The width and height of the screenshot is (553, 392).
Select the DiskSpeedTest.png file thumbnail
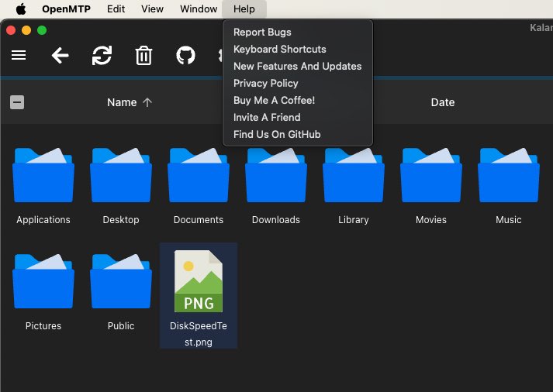[199, 281]
